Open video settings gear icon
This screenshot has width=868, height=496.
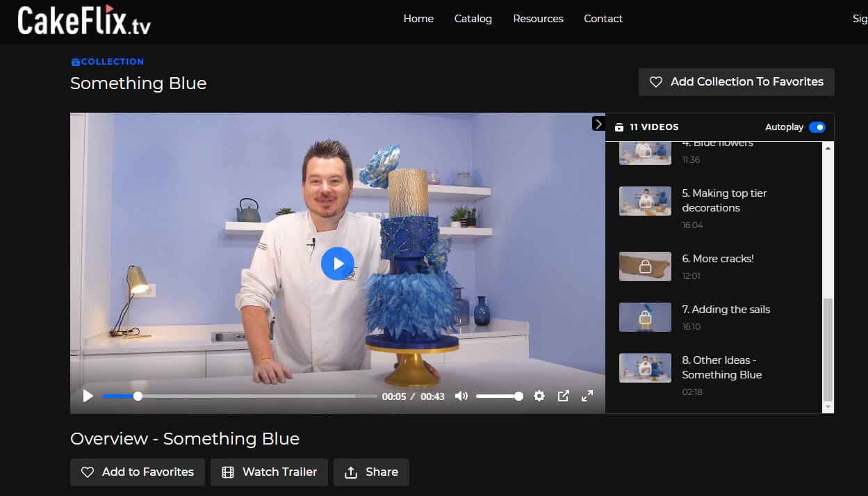pyautogui.click(x=539, y=396)
